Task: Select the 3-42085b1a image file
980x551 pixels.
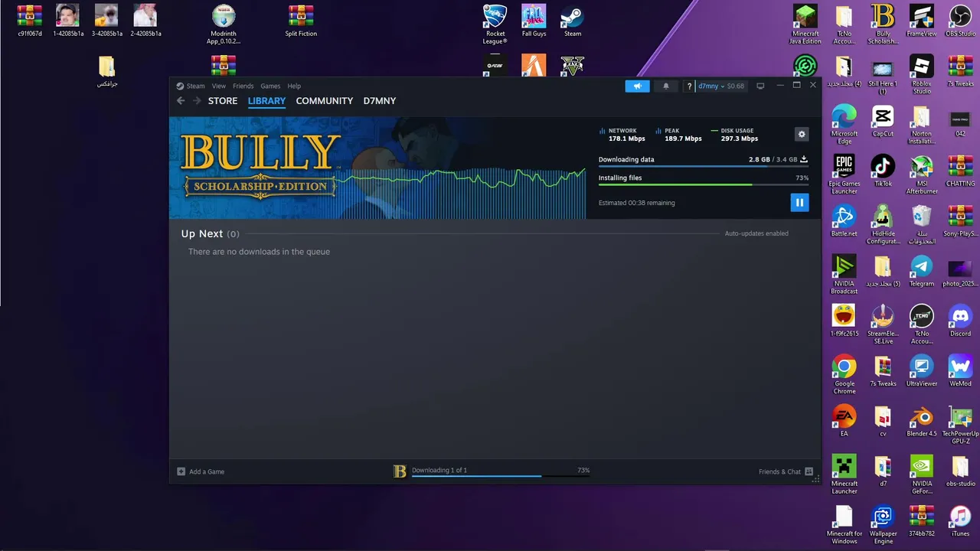Action: click(107, 21)
